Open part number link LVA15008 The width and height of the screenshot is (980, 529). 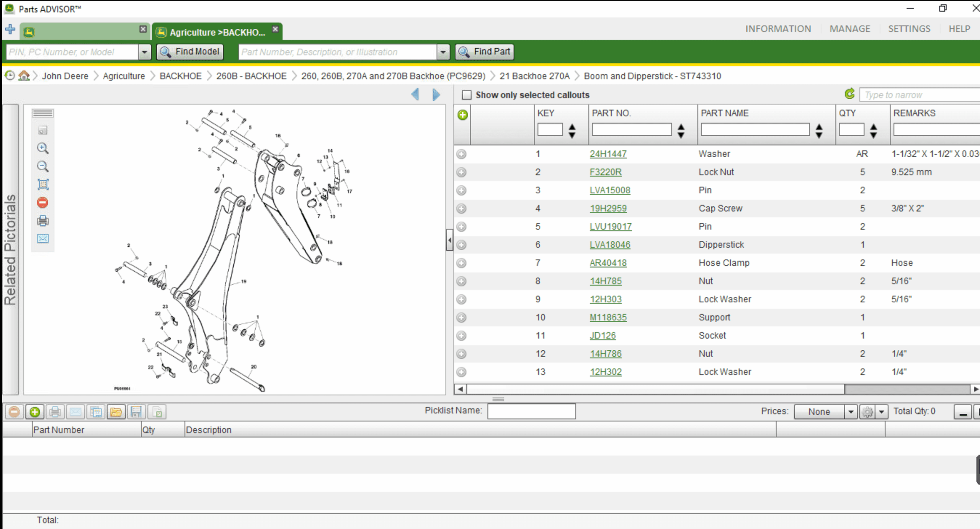pos(610,190)
